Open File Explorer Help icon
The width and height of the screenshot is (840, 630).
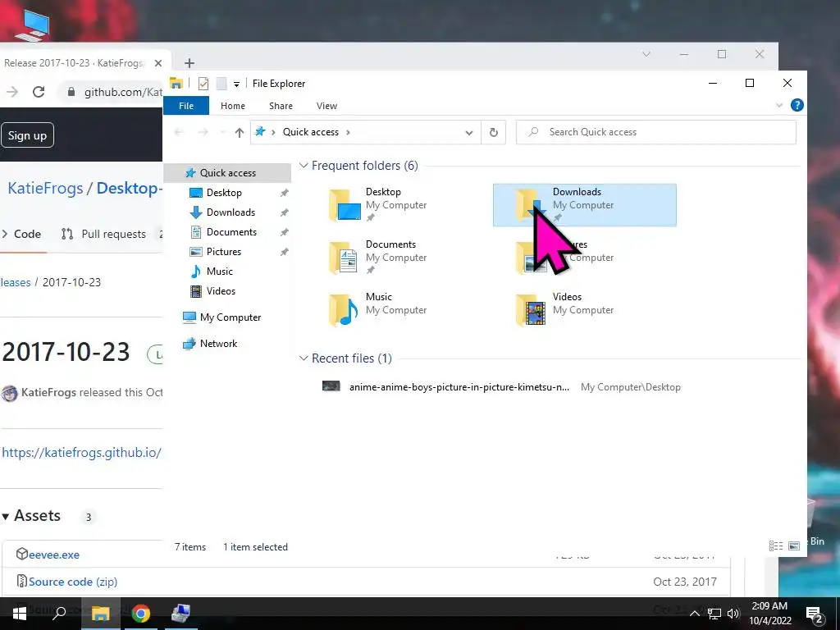coord(797,105)
